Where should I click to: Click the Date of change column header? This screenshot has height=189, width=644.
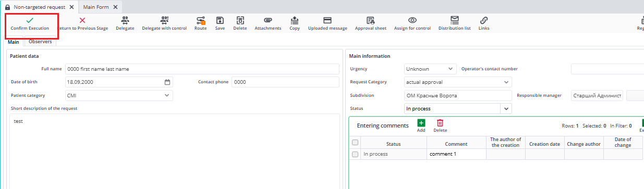click(623, 142)
